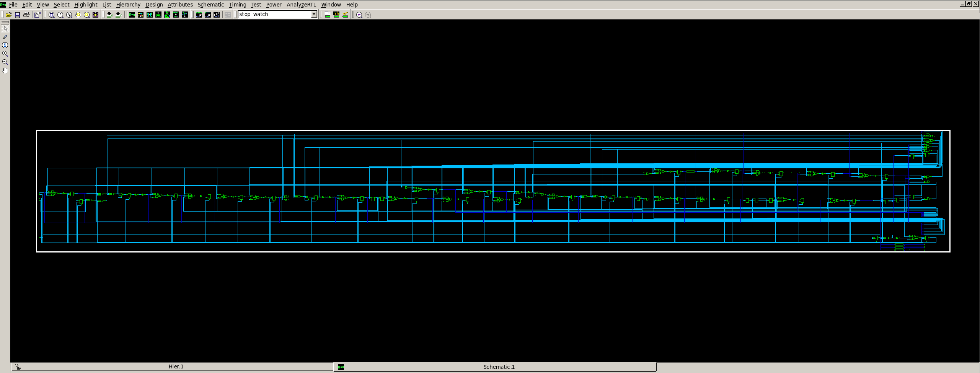Click the bright green design block icon

[167, 15]
